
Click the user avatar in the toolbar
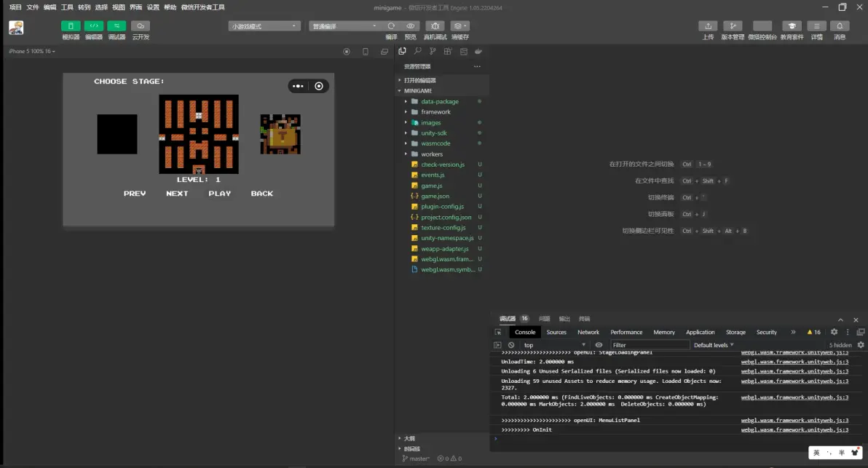point(16,28)
